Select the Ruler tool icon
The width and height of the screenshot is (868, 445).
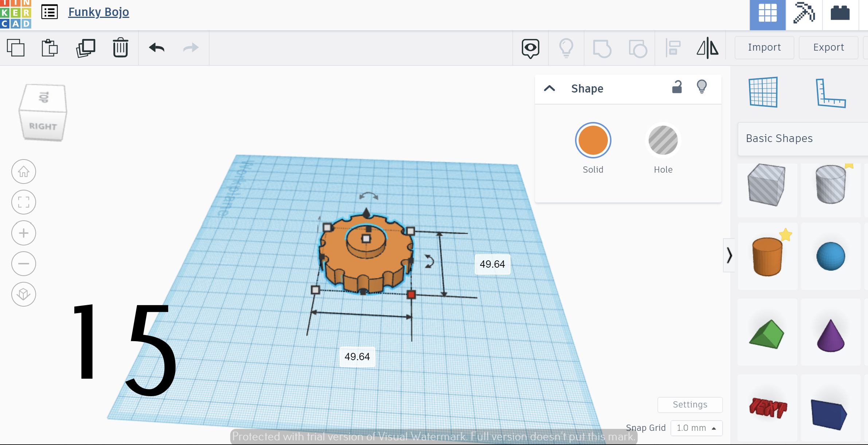830,93
